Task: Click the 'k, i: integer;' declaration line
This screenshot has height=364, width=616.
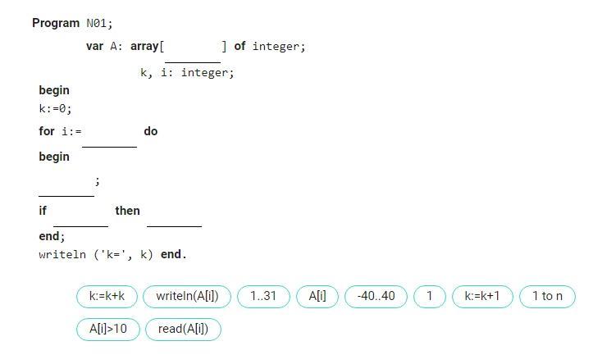Action: [x=186, y=73]
